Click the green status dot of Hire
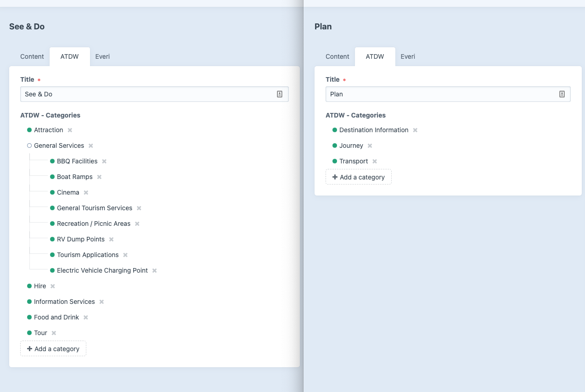This screenshot has height=392, width=585. (x=29, y=286)
